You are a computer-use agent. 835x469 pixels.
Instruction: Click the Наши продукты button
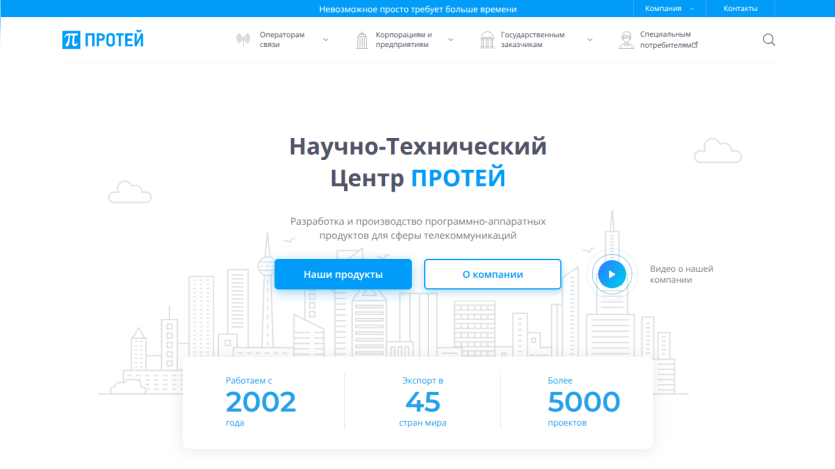pos(343,274)
